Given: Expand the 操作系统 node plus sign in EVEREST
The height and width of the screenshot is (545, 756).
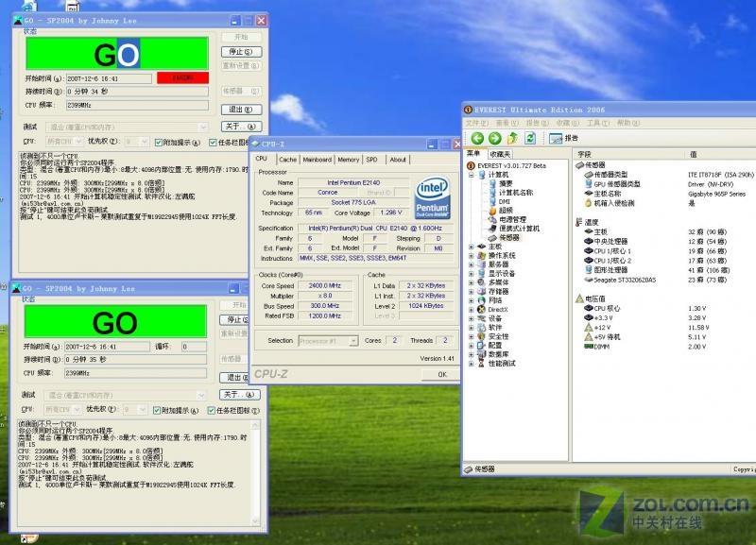Looking at the screenshot, I should point(472,256).
